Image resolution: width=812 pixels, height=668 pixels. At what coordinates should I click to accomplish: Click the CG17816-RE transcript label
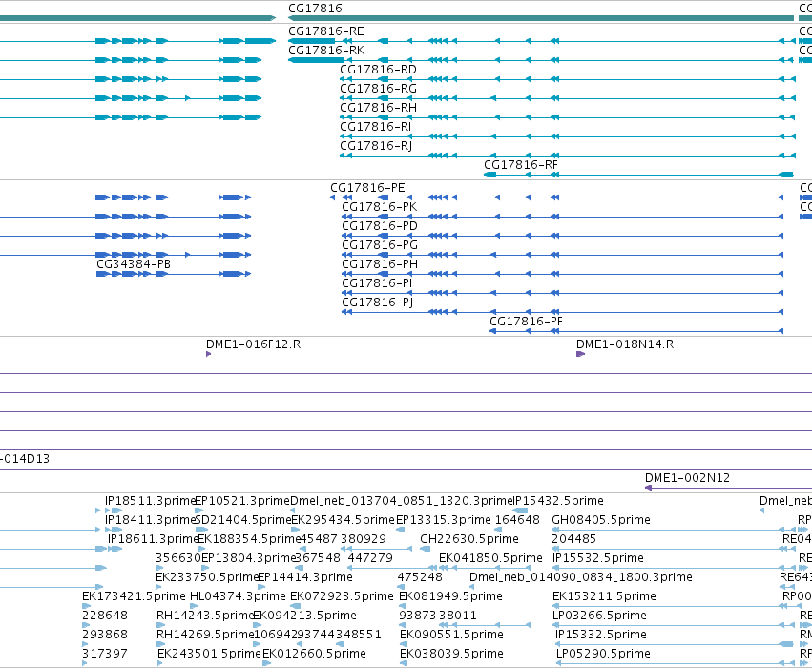tap(325, 31)
